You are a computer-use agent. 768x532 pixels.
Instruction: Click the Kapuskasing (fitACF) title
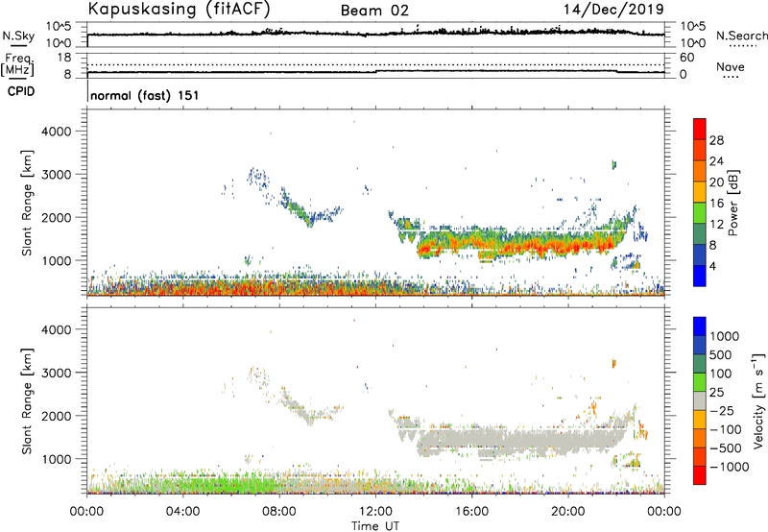(180, 9)
